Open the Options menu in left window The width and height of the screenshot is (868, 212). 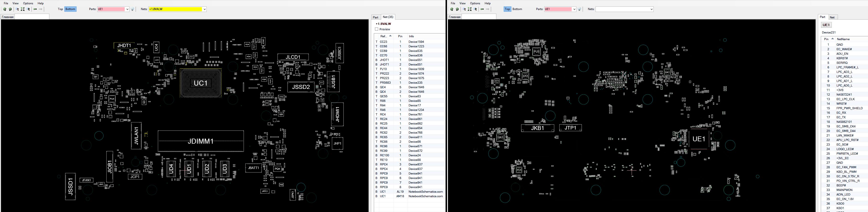click(28, 3)
